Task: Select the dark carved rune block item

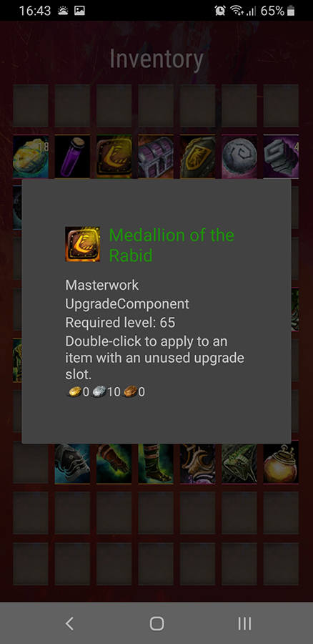Action: 281,157
